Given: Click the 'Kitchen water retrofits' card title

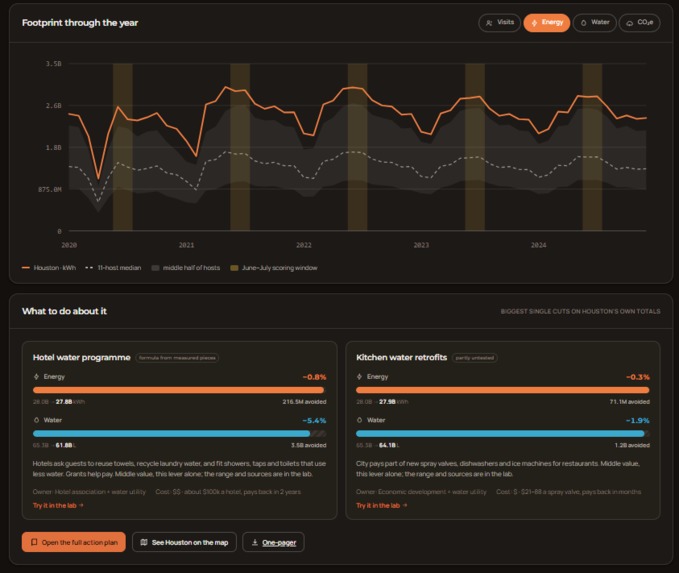Looking at the screenshot, I should (x=401, y=357).
